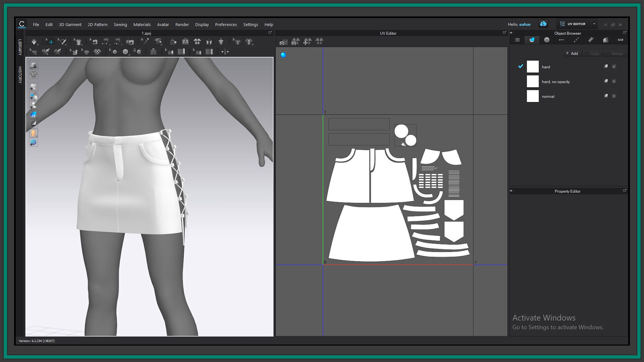Click the UV snapshot camera icon in UV Editor

pyautogui.click(x=283, y=42)
